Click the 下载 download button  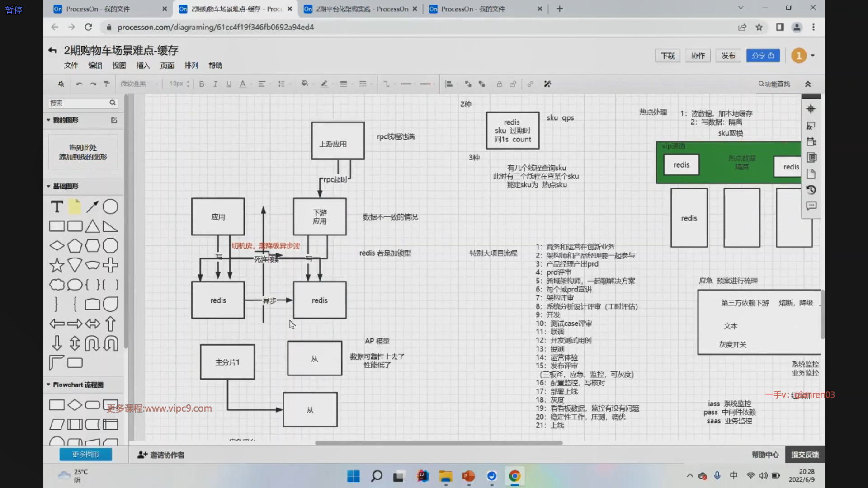[x=667, y=56]
